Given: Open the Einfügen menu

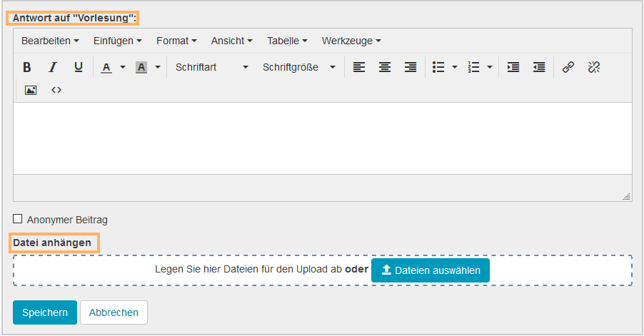Looking at the screenshot, I should [x=118, y=41].
